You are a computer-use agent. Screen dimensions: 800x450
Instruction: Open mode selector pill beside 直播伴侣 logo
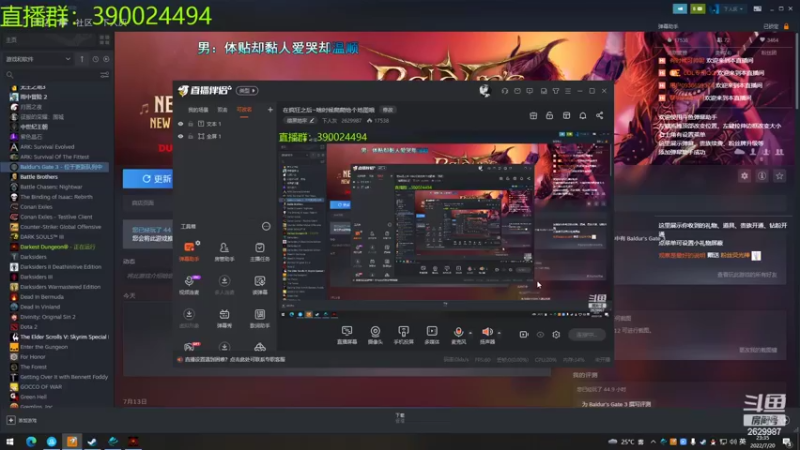[x=247, y=91]
